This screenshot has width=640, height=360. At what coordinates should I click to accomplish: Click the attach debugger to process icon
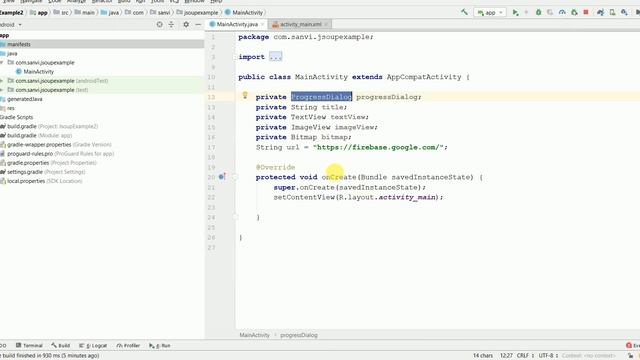pos(574,13)
